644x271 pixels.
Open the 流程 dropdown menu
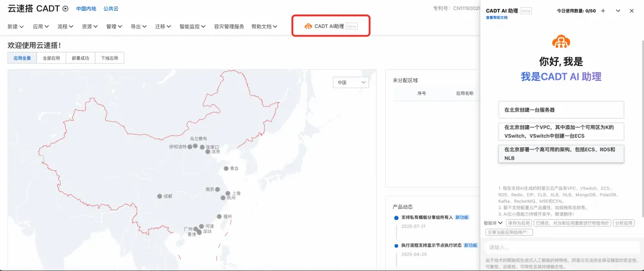66,26
